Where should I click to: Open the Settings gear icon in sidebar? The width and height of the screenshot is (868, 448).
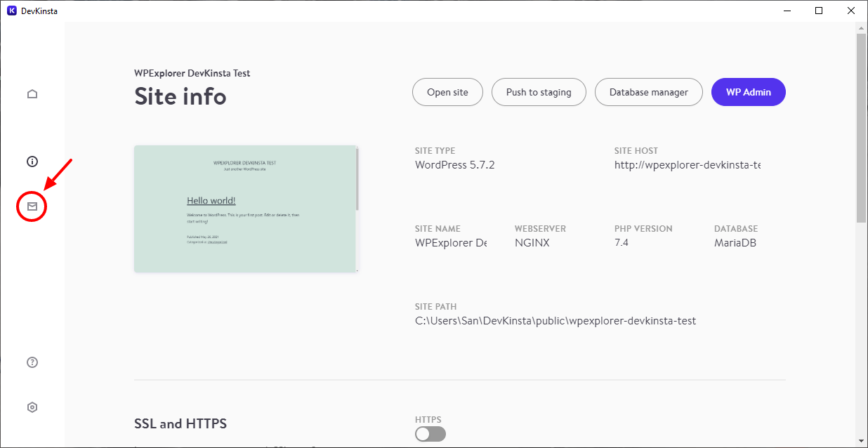[32, 407]
